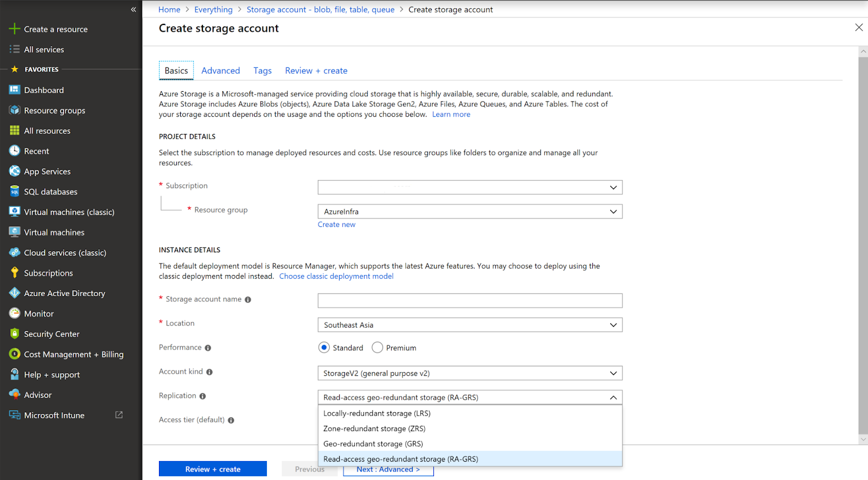This screenshot has height=480, width=868.
Task: Open the Tags tab
Action: [x=263, y=71]
